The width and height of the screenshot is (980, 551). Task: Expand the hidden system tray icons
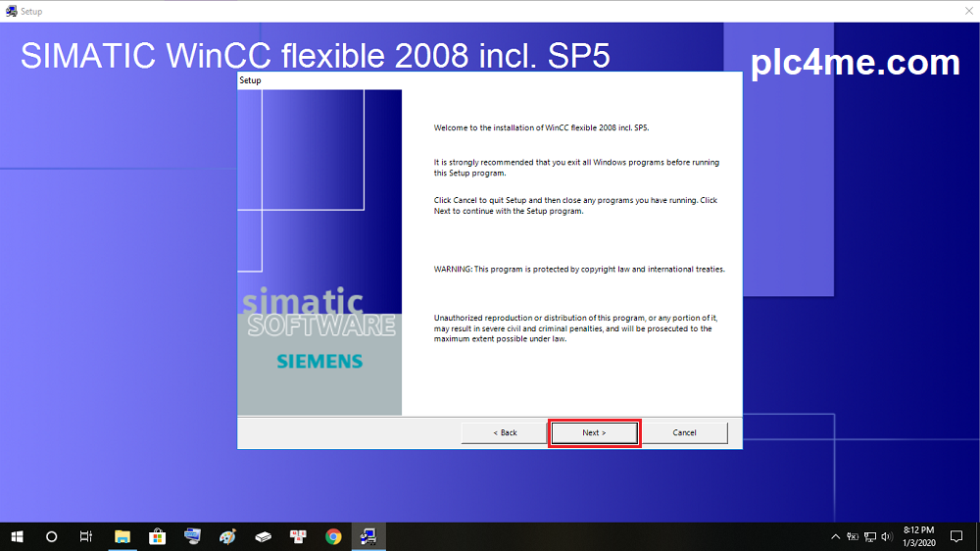coord(835,536)
